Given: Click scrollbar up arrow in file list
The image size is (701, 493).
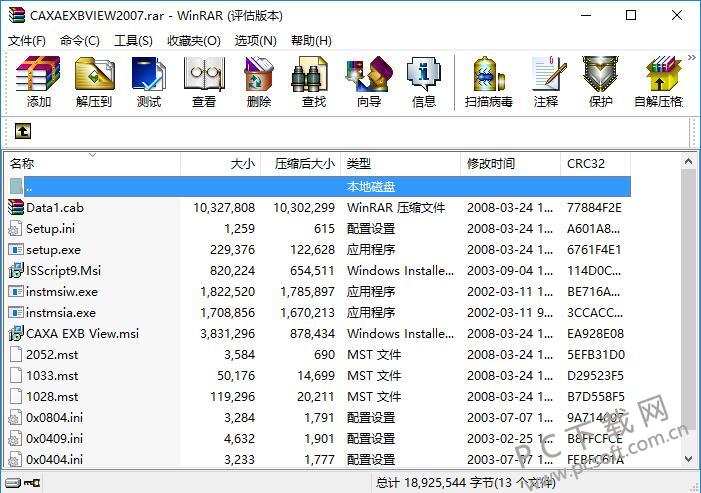Looking at the screenshot, I should click(688, 161).
